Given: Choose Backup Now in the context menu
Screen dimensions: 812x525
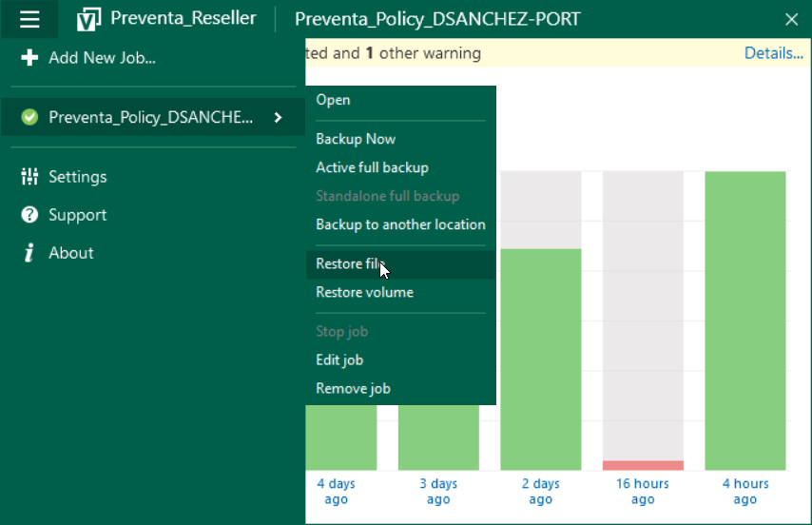Looking at the screenshot, I should click(x=356, y=139).
